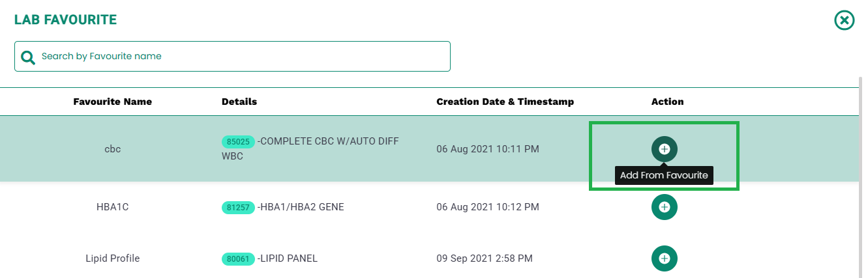Image resolution: width=868 pixels, height=278 pixels.
Task: Click the Add From Favourite tooltip
Action: [664, 175]
